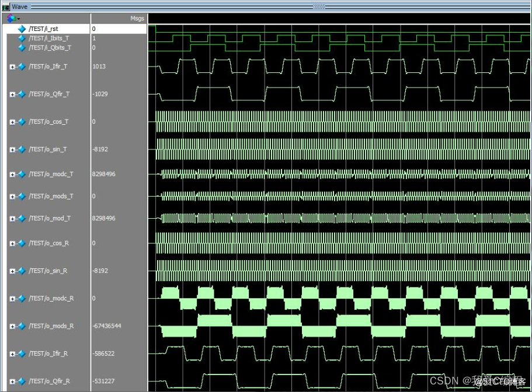Select the /TEST/o_mods_T signal name
The width and height of the screenshot is (532, 392).
(51, 196)
